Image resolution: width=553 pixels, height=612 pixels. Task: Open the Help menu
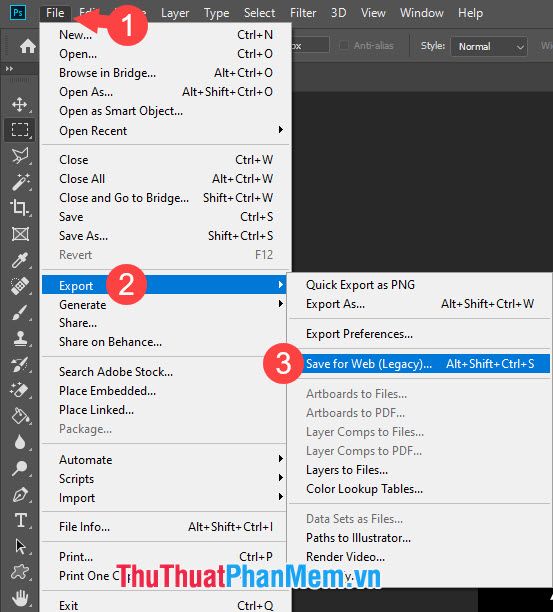[x=470, y=13]
